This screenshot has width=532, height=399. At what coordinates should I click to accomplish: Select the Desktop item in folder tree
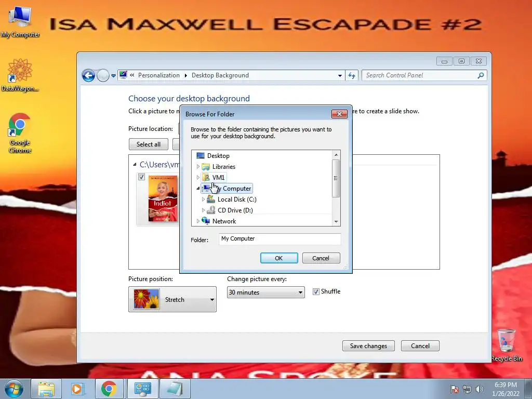click(218, 156)
